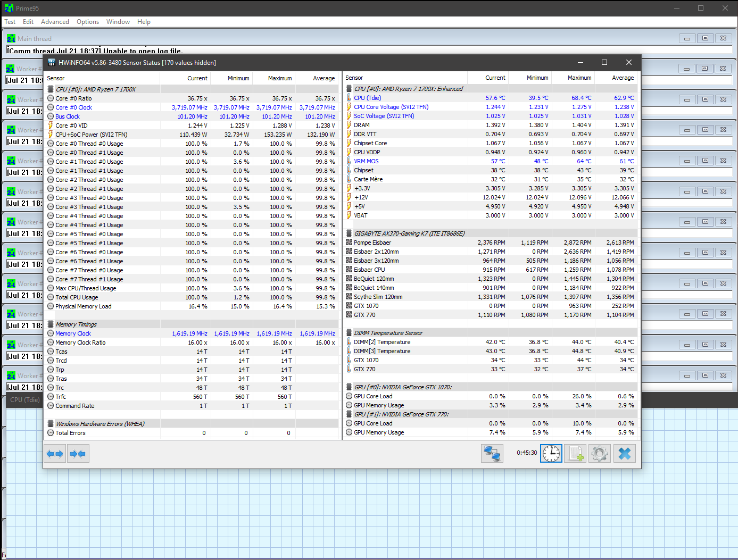
Task: Start logging with the log file icon
Action: pos(575,454)
